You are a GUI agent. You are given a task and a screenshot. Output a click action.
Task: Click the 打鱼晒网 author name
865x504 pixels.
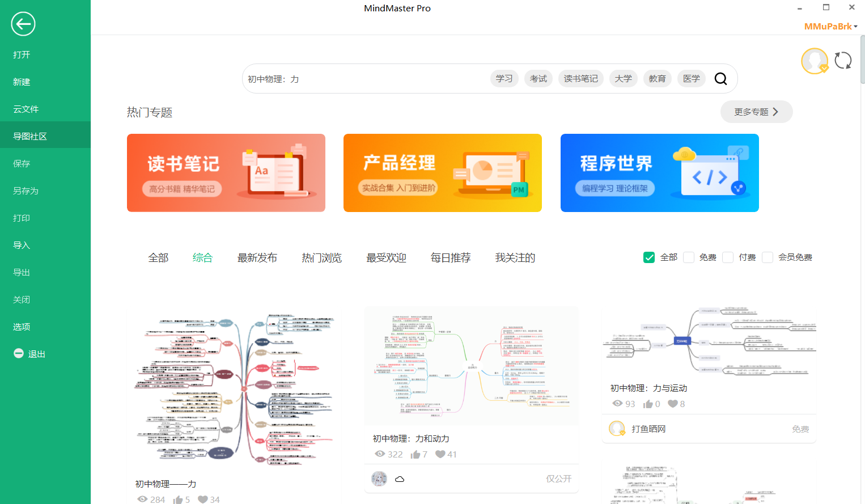tap(648, 429)
